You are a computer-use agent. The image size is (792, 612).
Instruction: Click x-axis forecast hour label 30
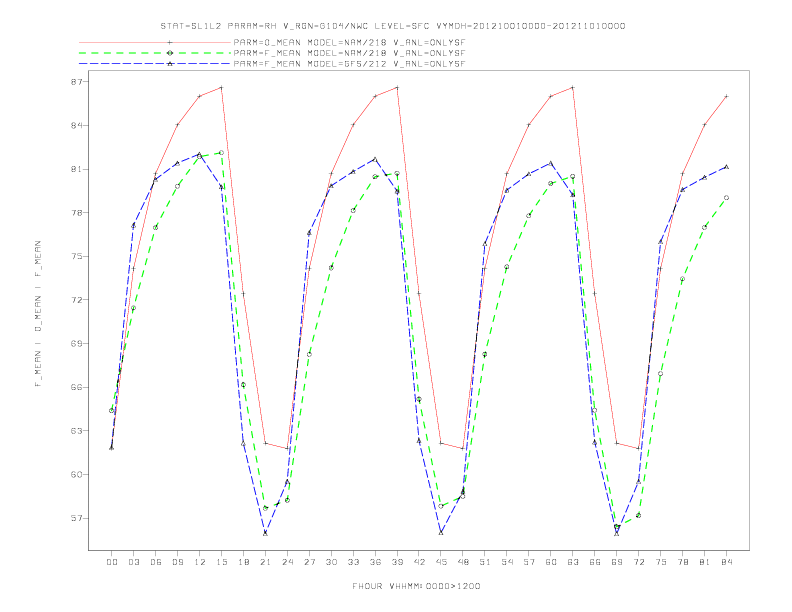(331, 562)
